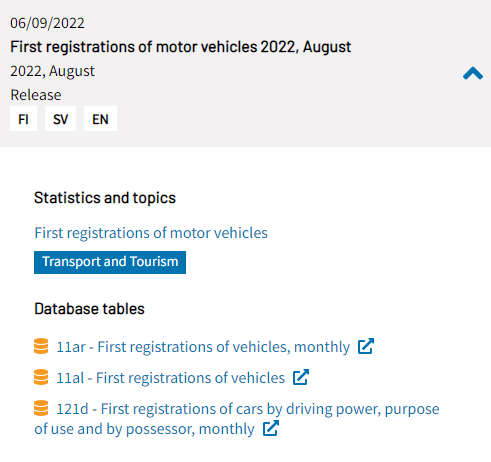Click external link icon after 121d table

[271, 428]
